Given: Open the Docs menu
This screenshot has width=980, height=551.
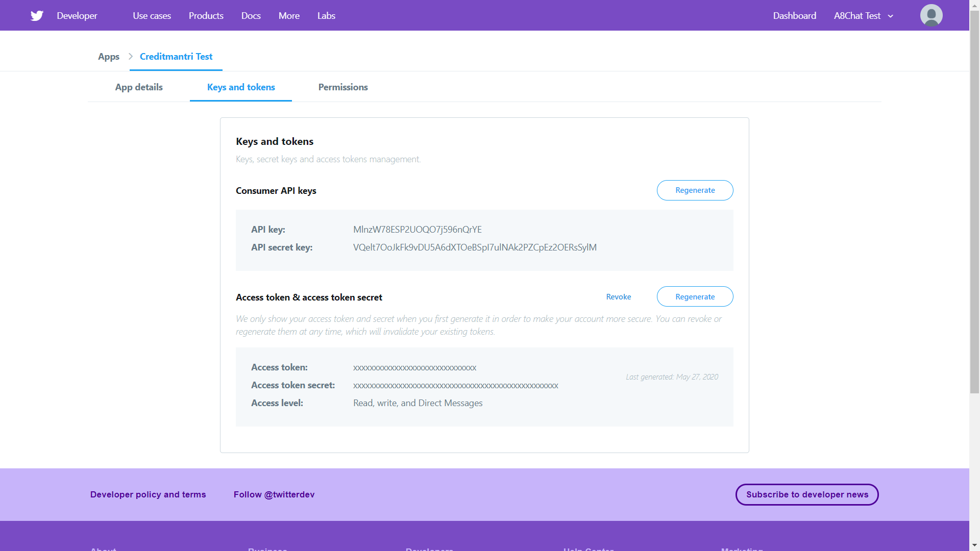Looking at the screenshot, I should coord(251,16).
